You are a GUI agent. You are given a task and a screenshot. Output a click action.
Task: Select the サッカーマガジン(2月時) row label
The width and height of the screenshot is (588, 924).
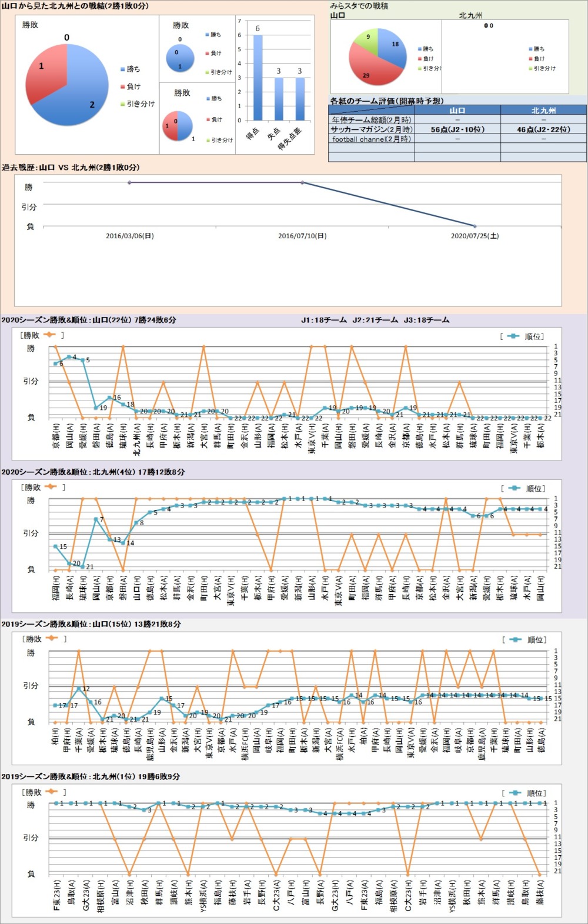click(371, 129)
